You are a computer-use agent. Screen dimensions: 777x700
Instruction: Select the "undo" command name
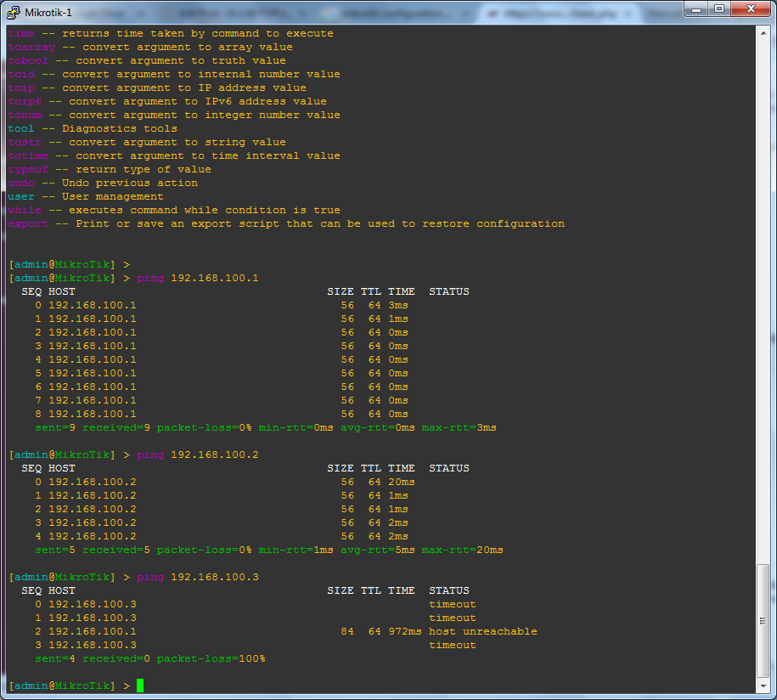pos(21,183)
